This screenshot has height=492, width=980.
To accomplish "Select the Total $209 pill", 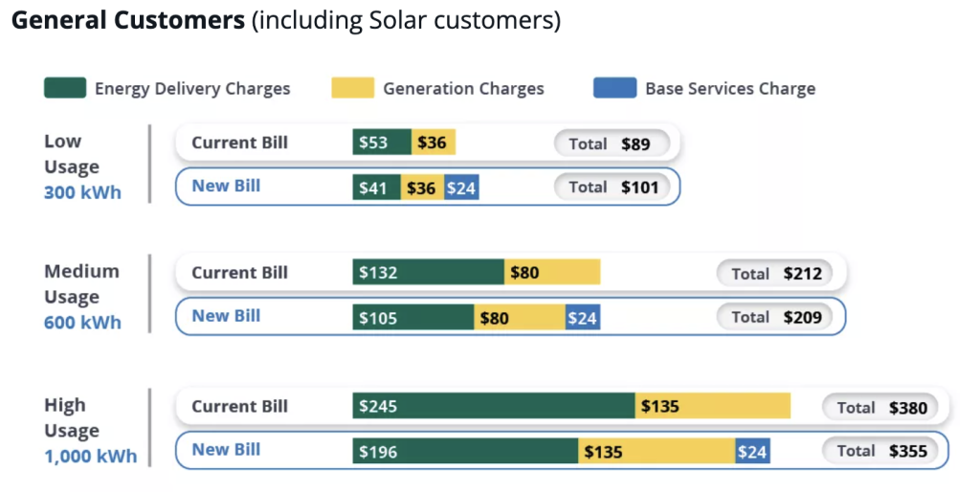I will (x=774, y=317).
